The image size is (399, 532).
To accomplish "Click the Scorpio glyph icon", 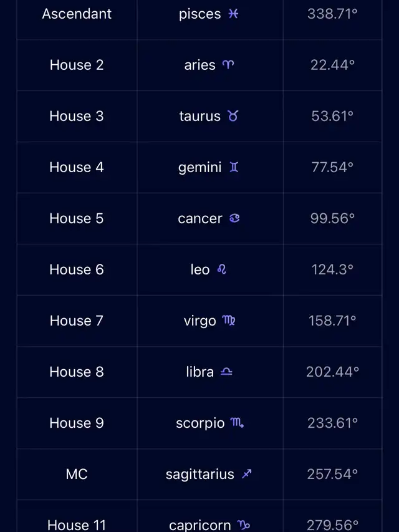I will (x=237, y=423).
